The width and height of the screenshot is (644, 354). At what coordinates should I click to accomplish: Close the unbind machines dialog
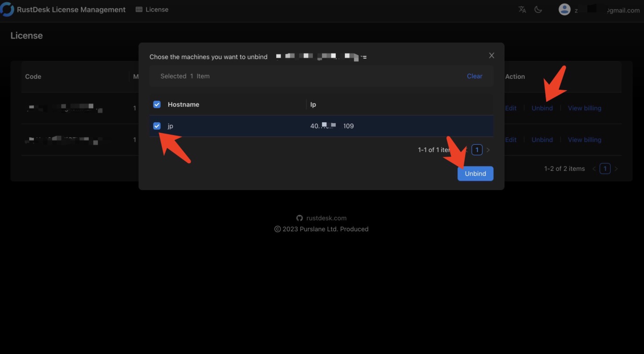[x=492, y=55]
